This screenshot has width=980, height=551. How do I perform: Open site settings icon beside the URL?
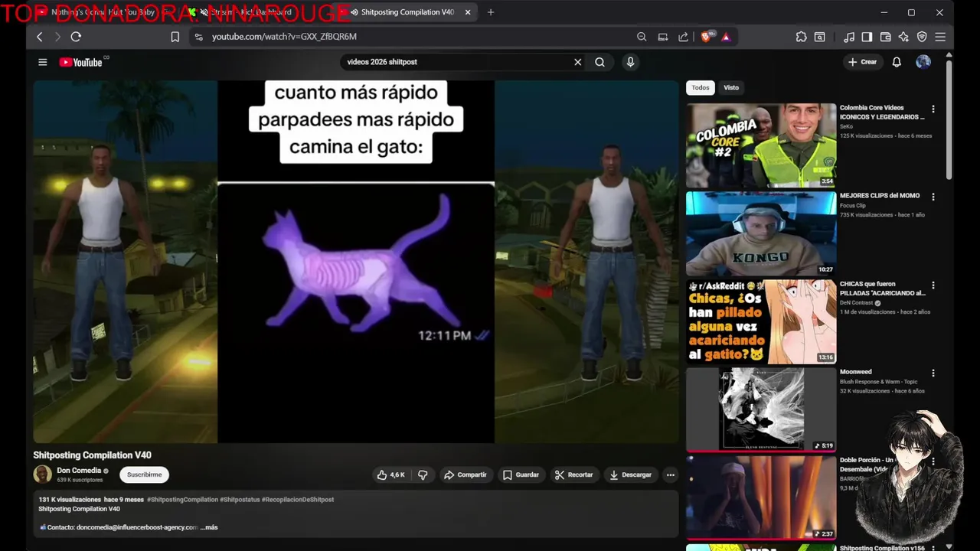(198, 37)
